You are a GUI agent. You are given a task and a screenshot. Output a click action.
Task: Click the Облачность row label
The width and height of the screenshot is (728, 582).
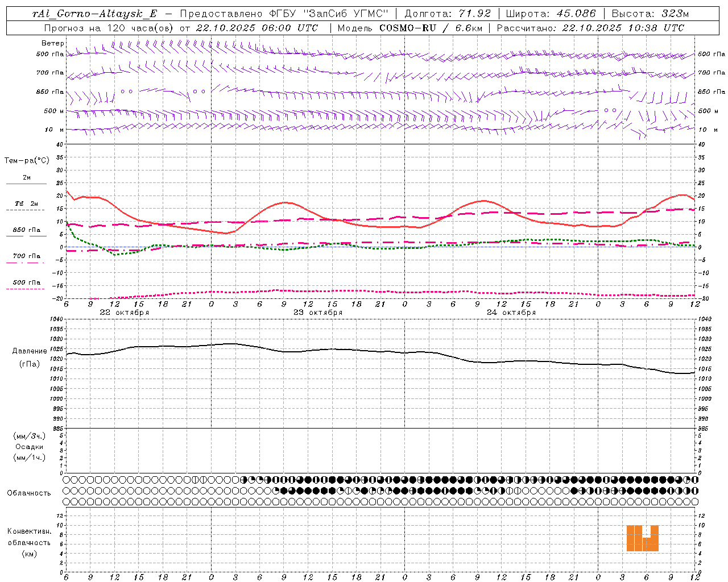coord(29,493)
